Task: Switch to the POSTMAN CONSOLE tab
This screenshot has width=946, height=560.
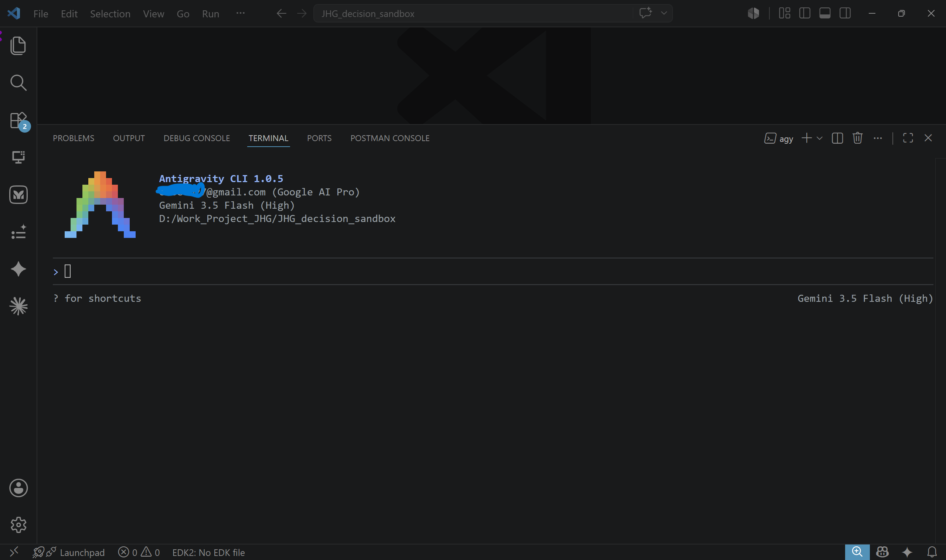Action: click(x=390, y=138)
